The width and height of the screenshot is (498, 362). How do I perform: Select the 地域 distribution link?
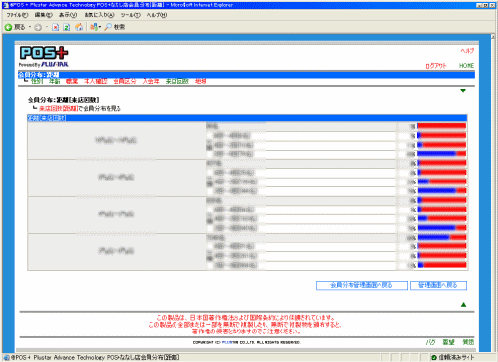coord(201,81)
